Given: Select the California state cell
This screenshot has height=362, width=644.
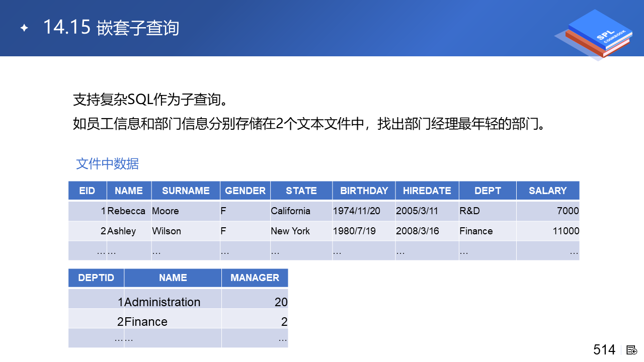Looking at the screenshot, I should [x=290, y=211].
